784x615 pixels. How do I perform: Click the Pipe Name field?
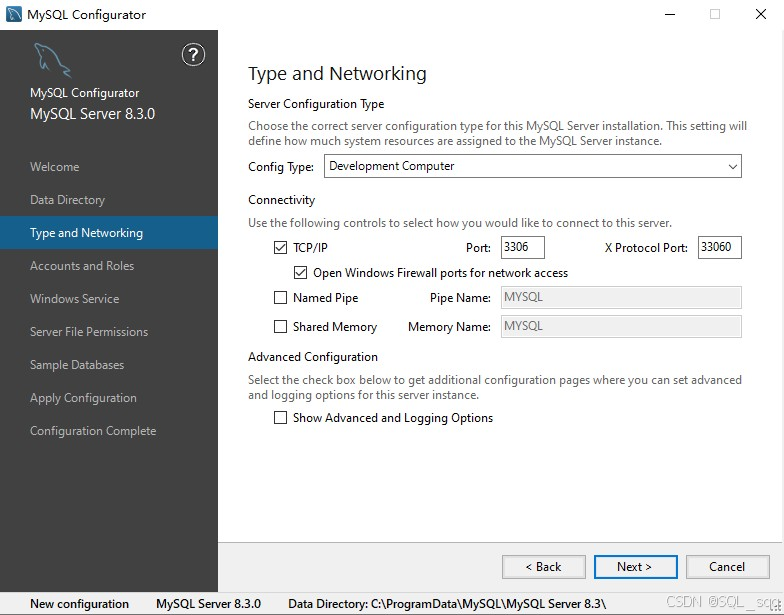coord(621,298)
